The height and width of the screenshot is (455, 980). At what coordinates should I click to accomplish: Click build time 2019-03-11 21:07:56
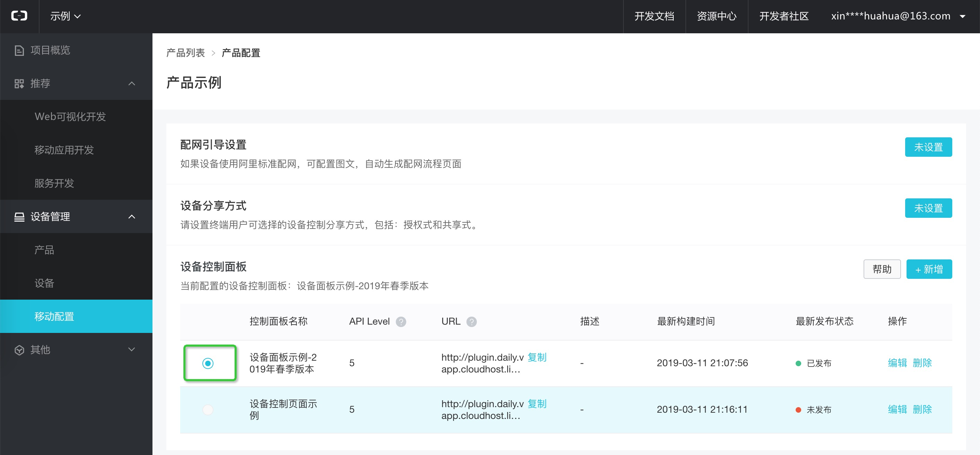point(702,363)
